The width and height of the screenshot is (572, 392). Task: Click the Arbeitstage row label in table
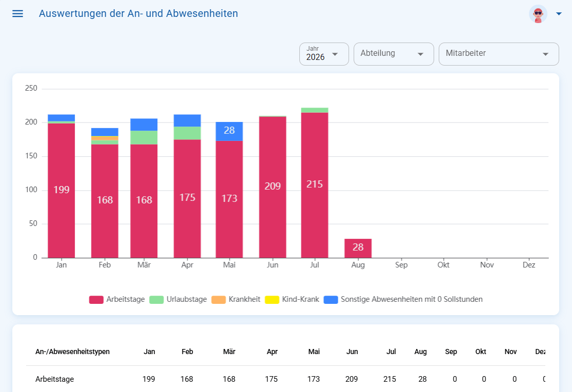coord(55,379)
